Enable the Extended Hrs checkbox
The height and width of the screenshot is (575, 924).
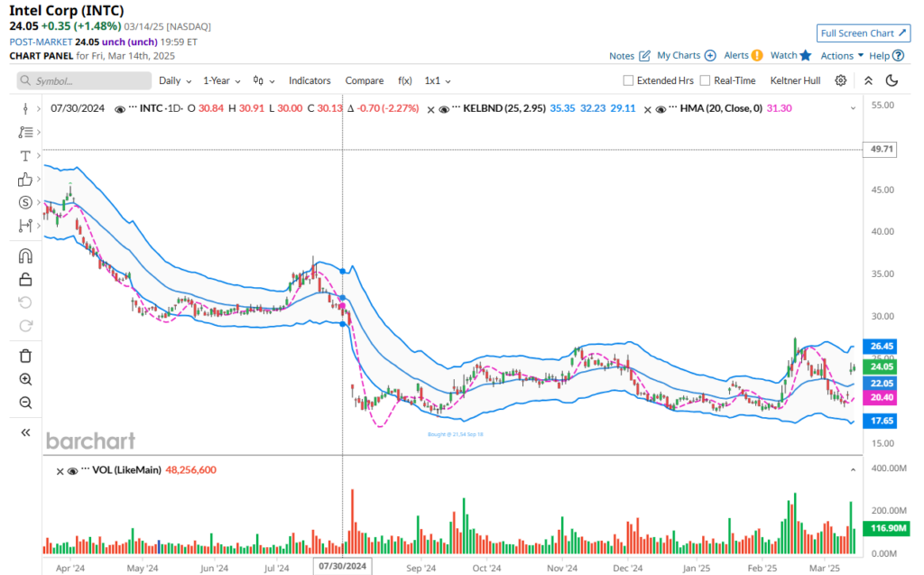[628, 80]
